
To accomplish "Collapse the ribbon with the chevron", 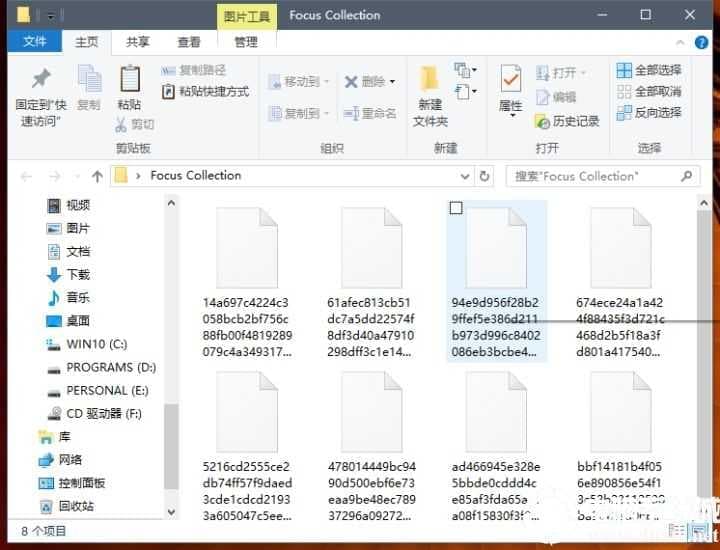I will [x=680, y=43].
